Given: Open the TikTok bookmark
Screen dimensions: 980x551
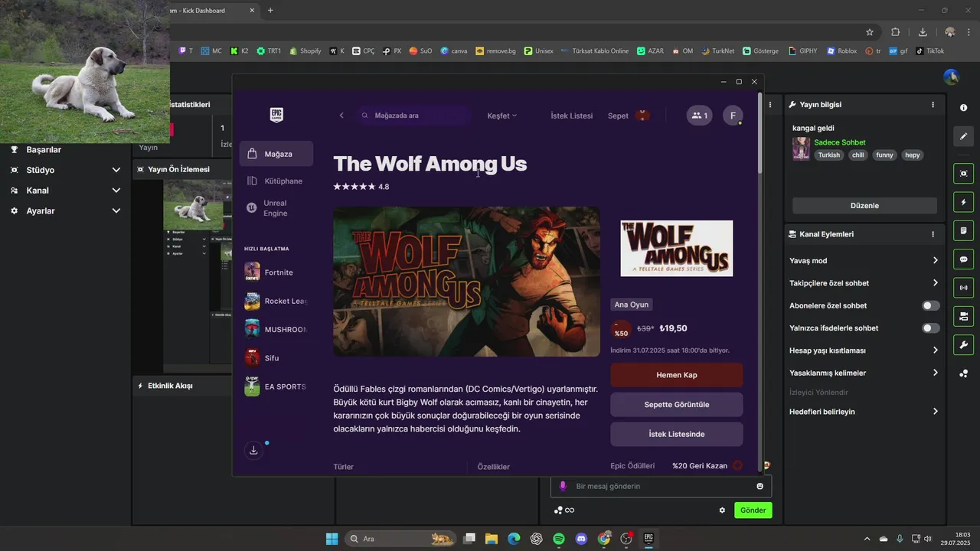Looking at the screenshot, I should (x=930, y=51).
